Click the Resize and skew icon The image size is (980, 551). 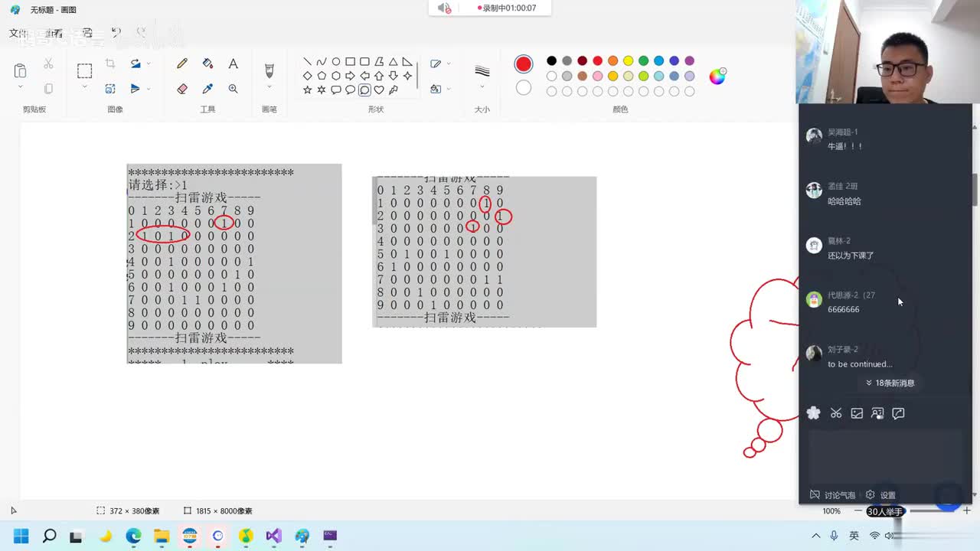click(x=110, y=89)
